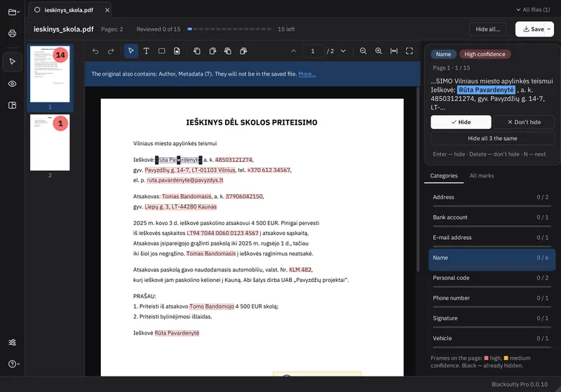This screenshot has width=561, height=392.
Task: Click the High confidence badge
Action: click(485, 54)
